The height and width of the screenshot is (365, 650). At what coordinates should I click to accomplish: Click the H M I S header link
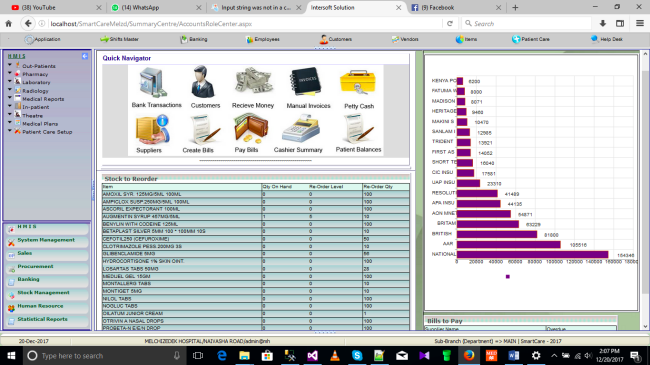(17, 56)
